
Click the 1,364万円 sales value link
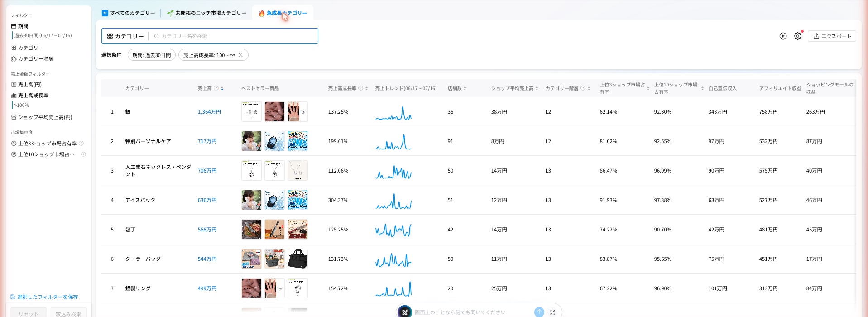click(x=209, y=112)
